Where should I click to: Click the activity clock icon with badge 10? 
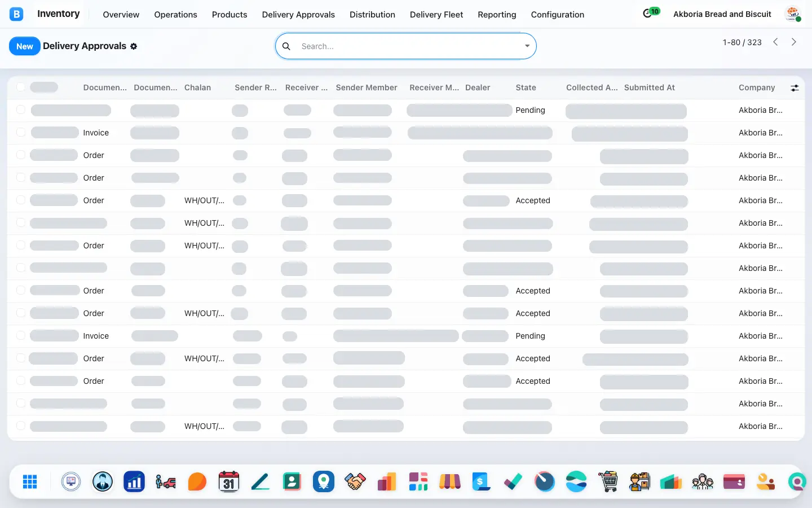pyautogui.click(x=647, y=14)
